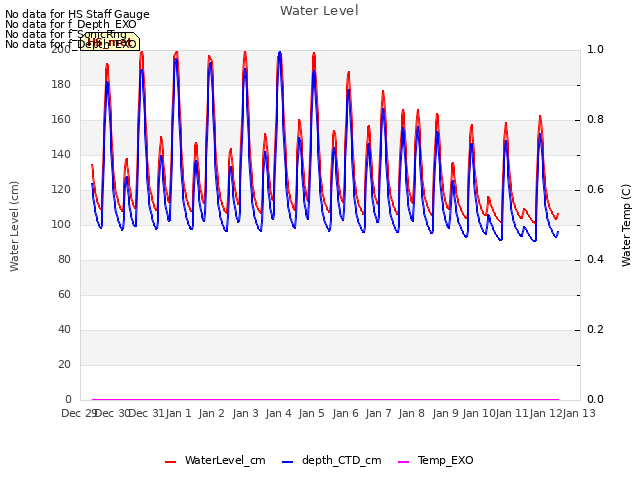Click the Water Level chart title

click(x=319, y=10)
